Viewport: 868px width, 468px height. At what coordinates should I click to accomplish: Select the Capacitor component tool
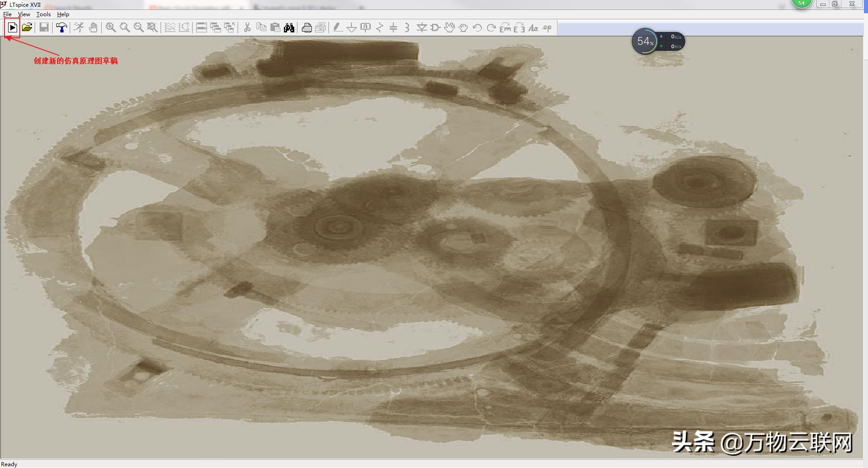click(x=393, y=28)
